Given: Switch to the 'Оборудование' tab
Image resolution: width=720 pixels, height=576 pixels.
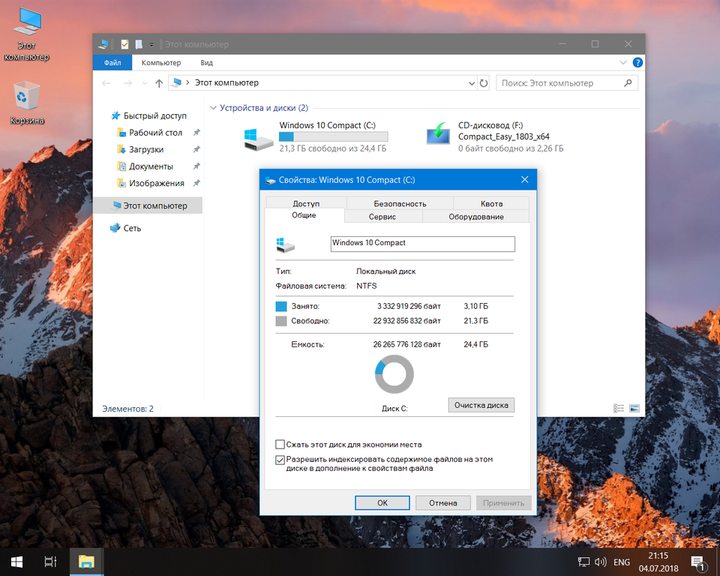Looking at the screenshot, I should [x=476, y=216].
